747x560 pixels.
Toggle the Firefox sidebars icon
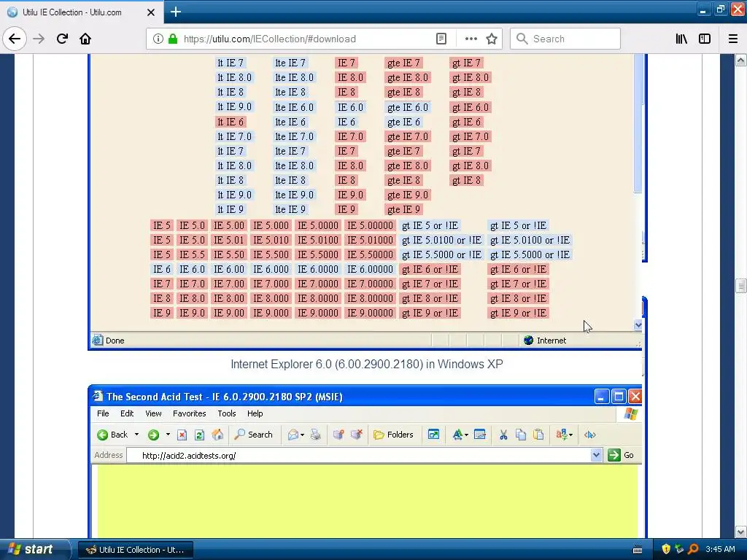(705, 39)
